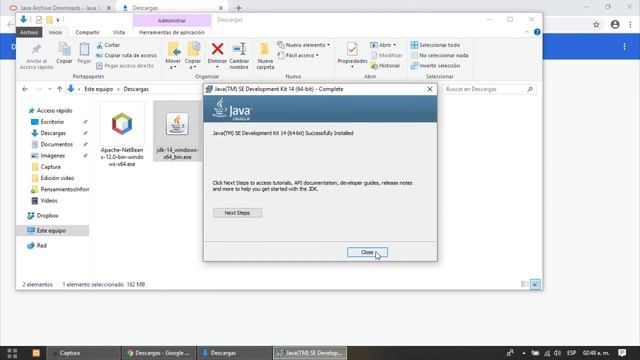Click the up-one-level arrow

coord(60,89)
